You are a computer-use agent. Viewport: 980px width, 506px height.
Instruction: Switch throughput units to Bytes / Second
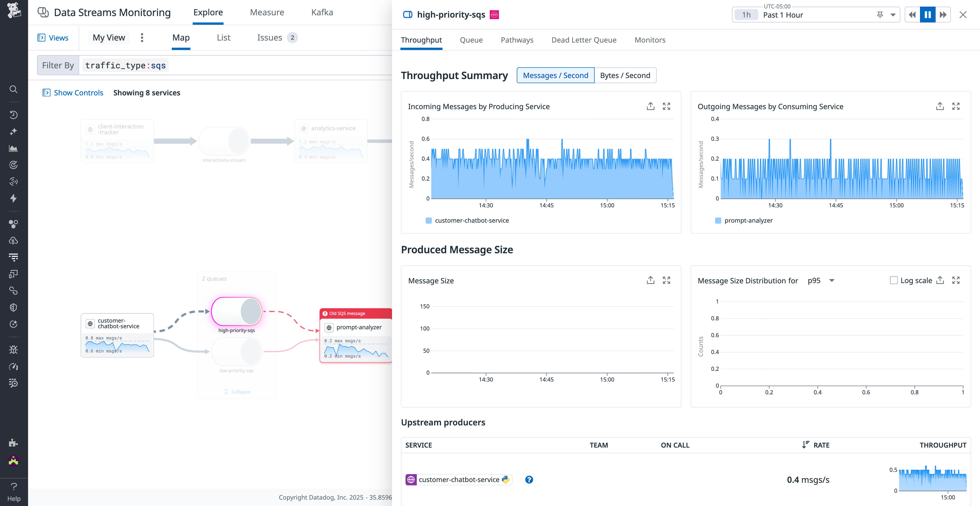625,75
